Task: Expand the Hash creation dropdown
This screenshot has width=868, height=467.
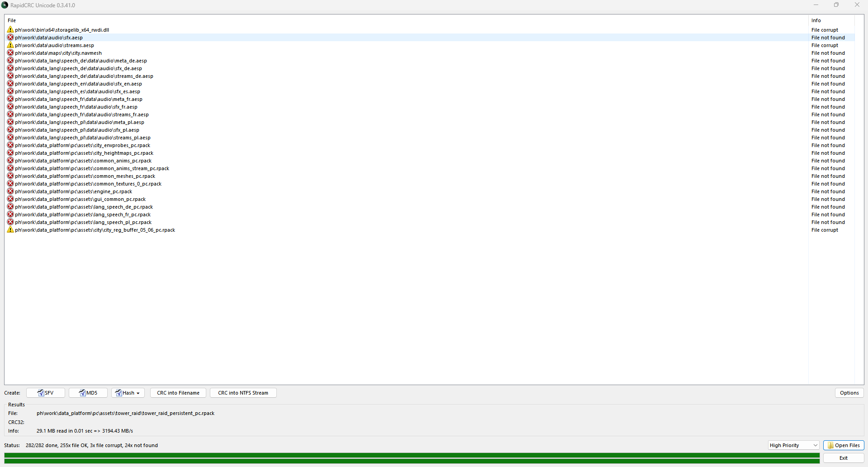Action: point(128,393)
